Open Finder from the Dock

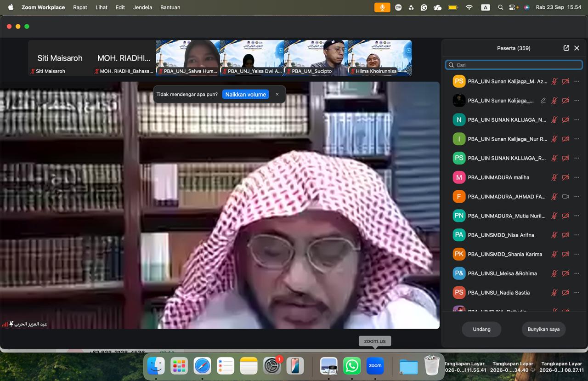tap(156, 366)
